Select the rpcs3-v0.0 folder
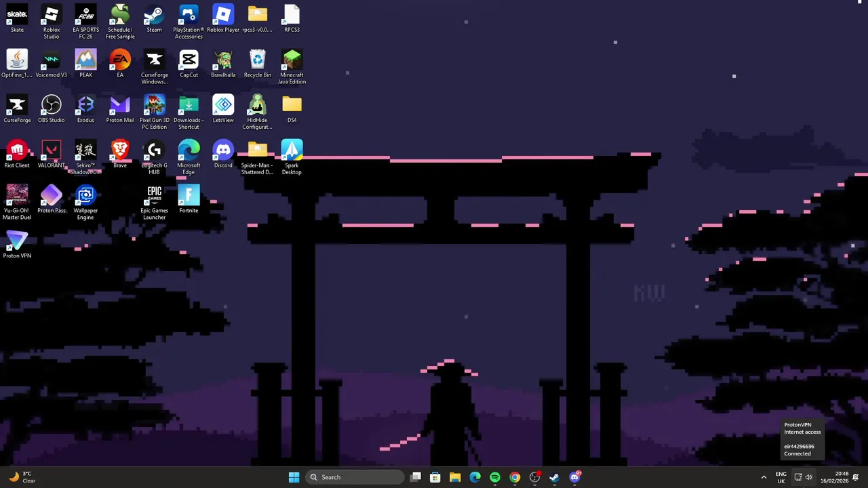 pyautogui.click(x=258, y=18)
